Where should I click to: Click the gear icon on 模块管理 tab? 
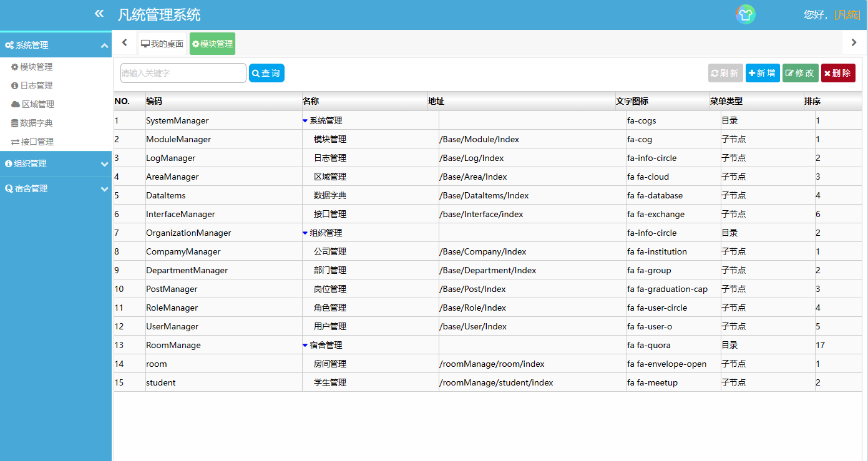196,44
